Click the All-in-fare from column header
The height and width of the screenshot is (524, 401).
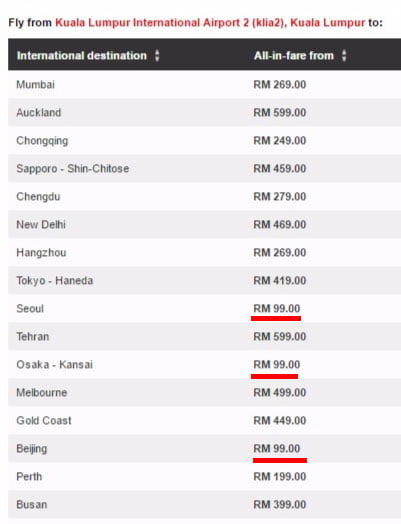pos(294,55)
